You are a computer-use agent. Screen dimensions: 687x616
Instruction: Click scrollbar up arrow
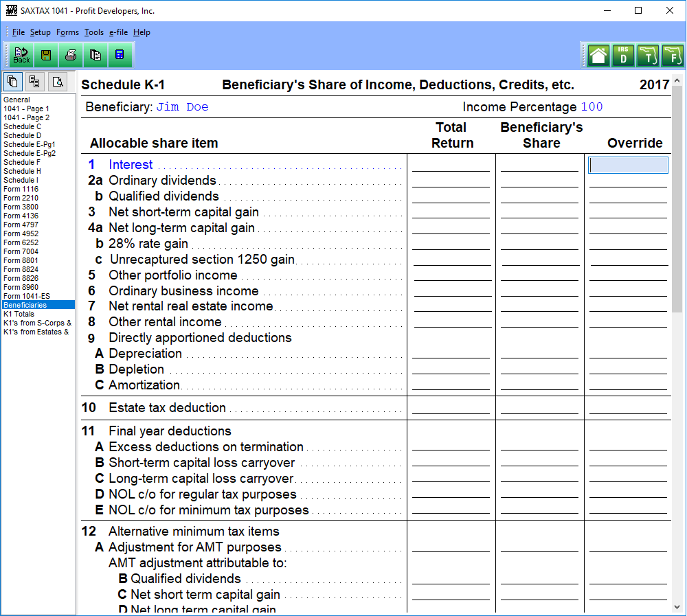[677, 80]
